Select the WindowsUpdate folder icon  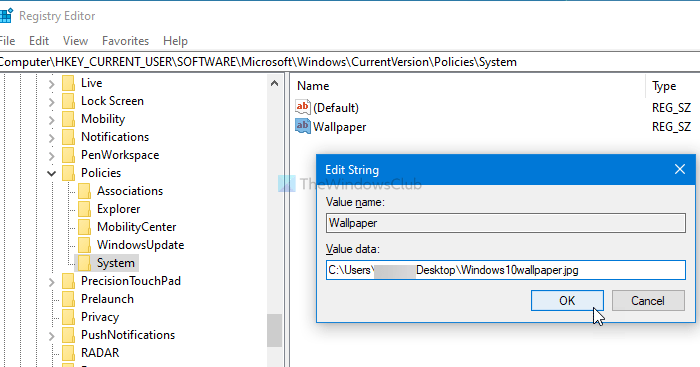click(x=84, y=245)
